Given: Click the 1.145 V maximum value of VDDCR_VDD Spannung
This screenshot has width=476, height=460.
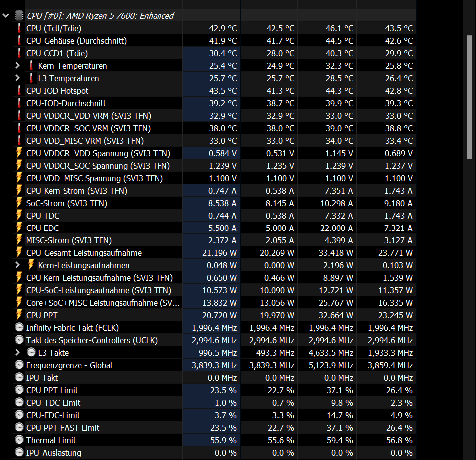Looking at the screenshot, I should 339,153.
